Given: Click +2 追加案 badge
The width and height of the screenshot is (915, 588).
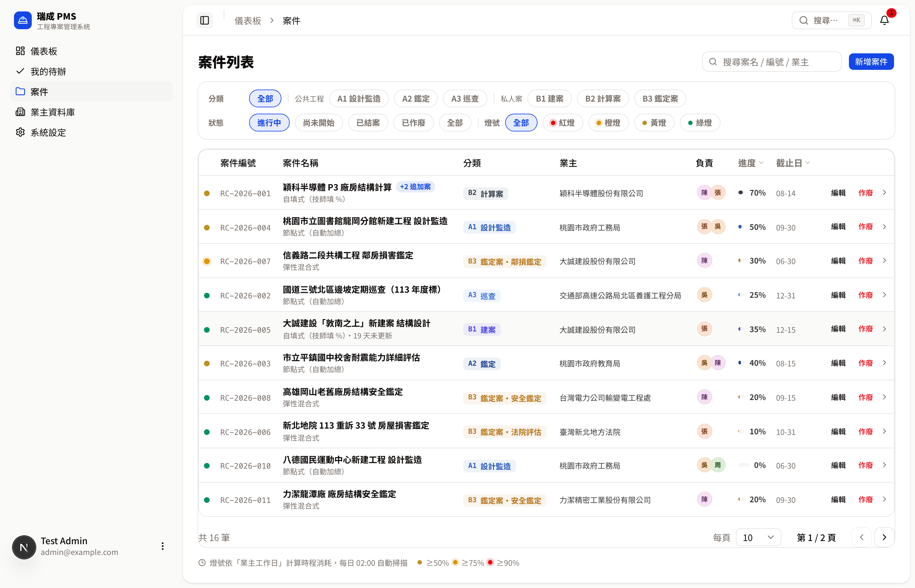Looking at the screenshot, I should pos(415,187).
